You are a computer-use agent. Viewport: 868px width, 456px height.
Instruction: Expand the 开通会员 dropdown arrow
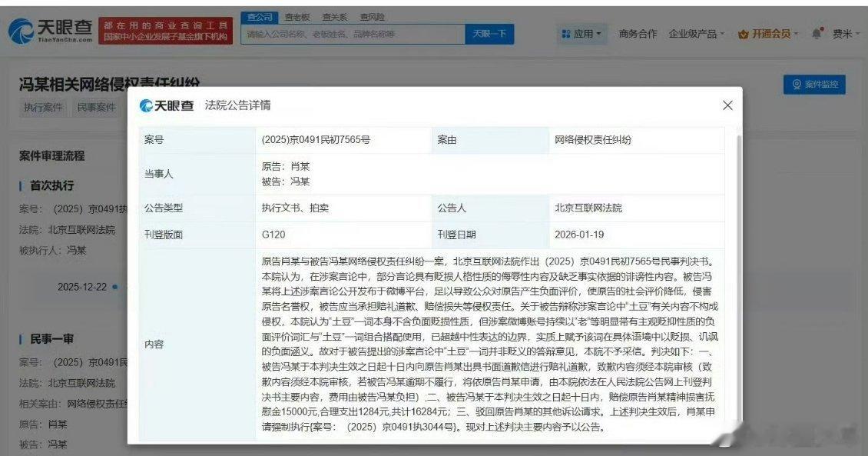(797, 34)
